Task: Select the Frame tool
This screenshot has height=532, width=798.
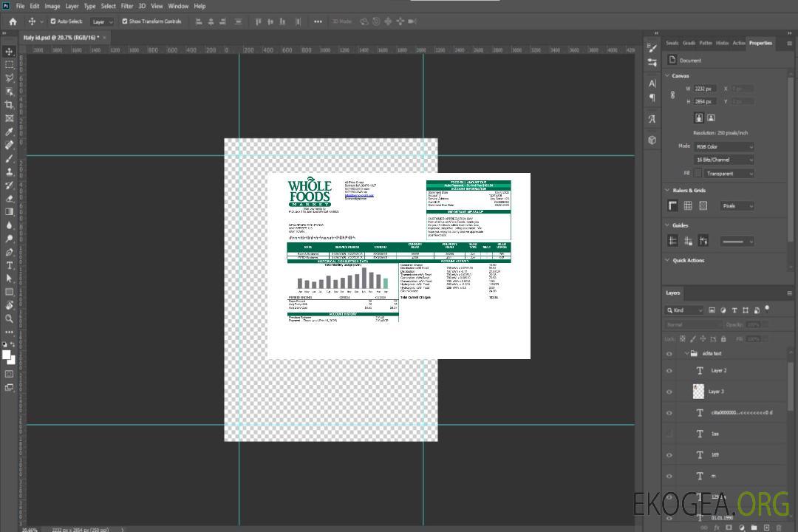Action: (x=9, y=118)
